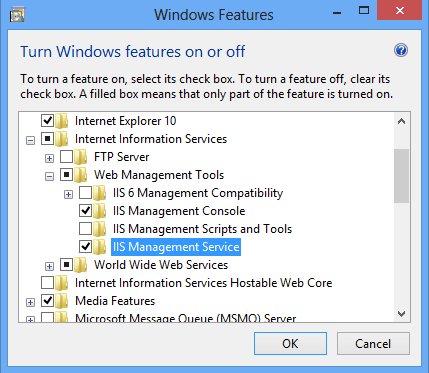429x373 pixels.
Task: Select Internet Information Services Hostable Web Core label
Action: pyautogui.click(x=204, y=283)
